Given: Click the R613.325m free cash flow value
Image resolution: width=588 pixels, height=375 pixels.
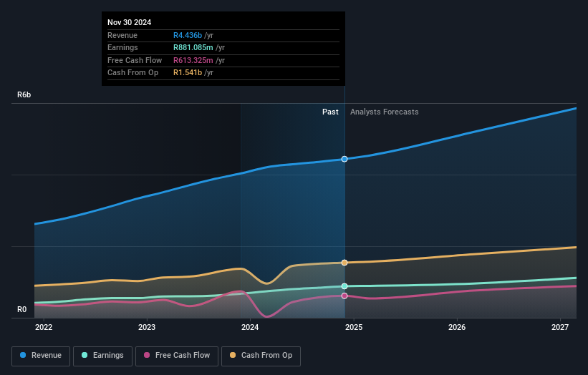Looking at the screenshot, I should pyautogui.click(x=193, y=60).
